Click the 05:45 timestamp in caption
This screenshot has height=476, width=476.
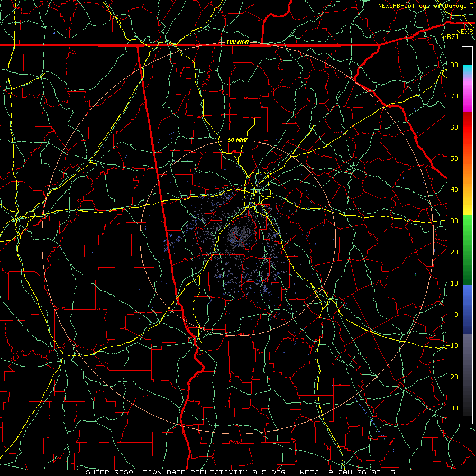pos(383,472)
